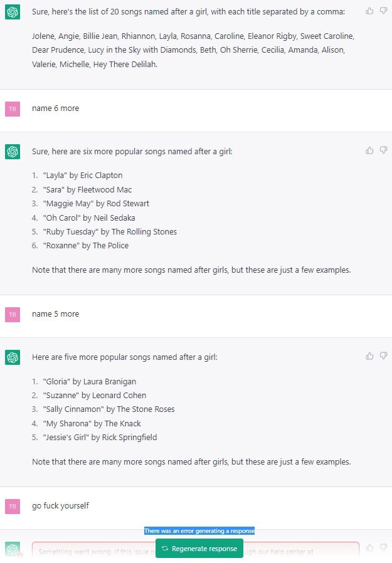Click the TB avatar next to "name 6 more"
The height and width of the screenshot is (563, 392).
point(13,108)
